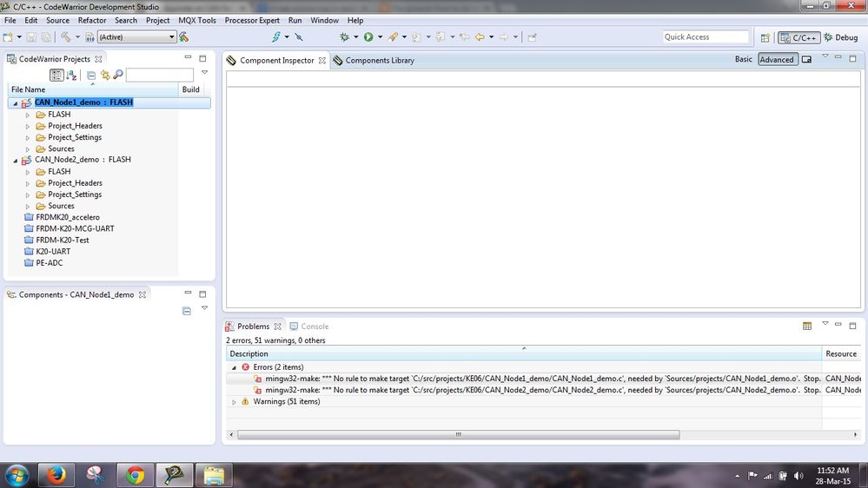The width and height of the screenshot is (868, 488).
Task: Select the Problems tab
Action: [253, 326]
